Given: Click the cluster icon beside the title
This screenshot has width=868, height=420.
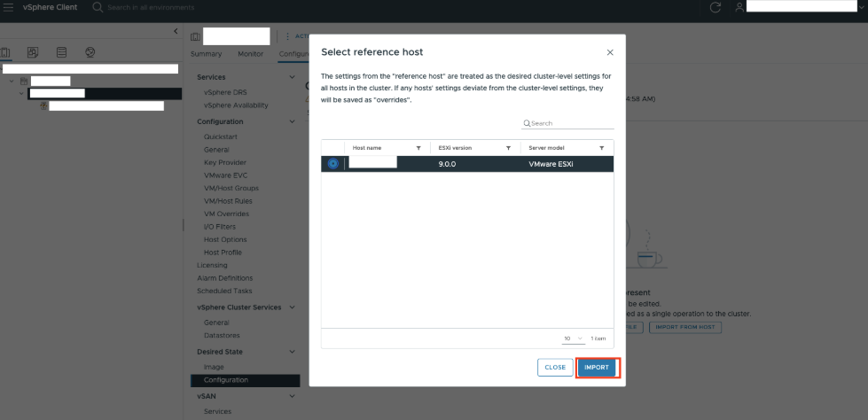Looking at the screenshot, I should pyautogui.click(x=195, y=36).
